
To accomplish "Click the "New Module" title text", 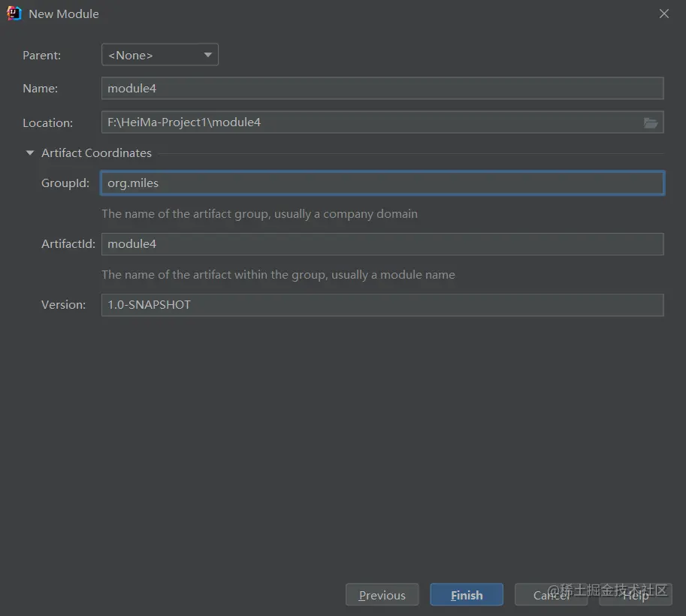I will coord(64,14).
